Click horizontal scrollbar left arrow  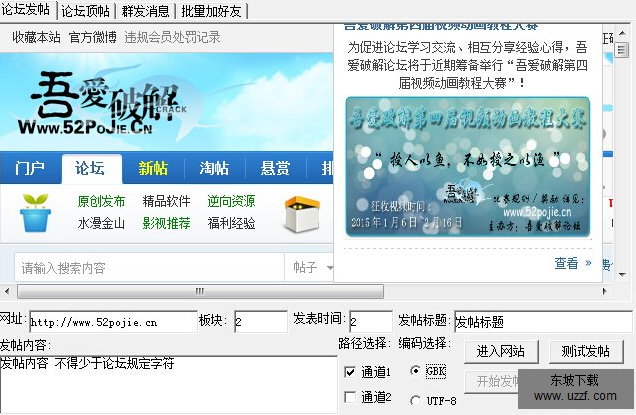click(x=7, y=291)
